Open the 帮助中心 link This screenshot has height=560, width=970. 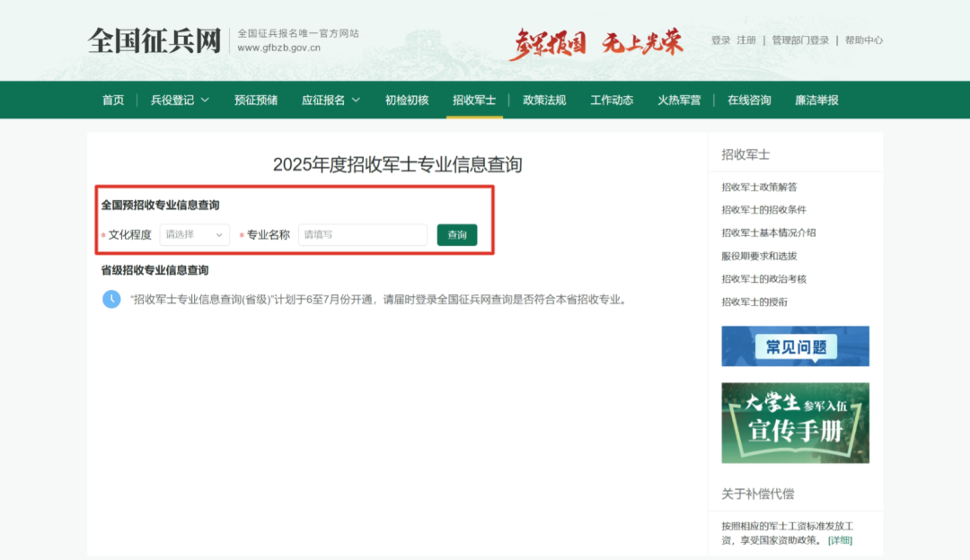point(863,40)
